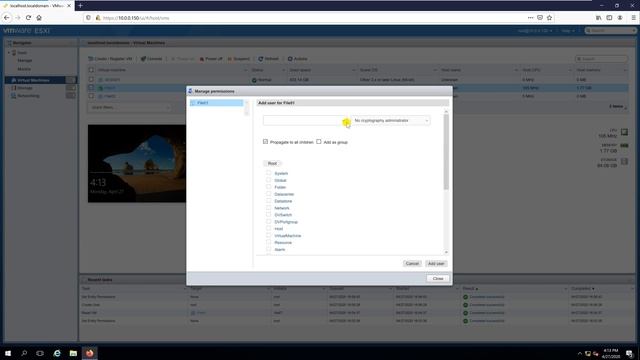This screenshot has width=640, height=360.
Task: Open the Help dropdown in the ESXi header
Action: pyautogui.click(x=568, y=31)
